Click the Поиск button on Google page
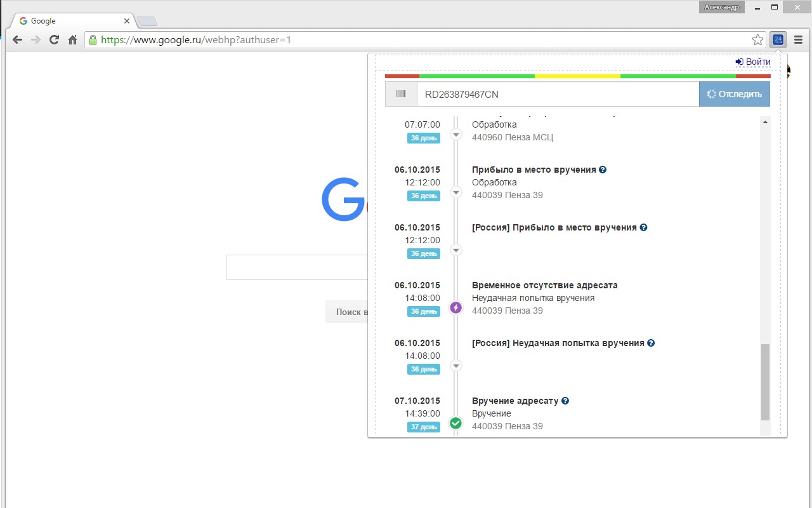812x508 pixels. (346, 312)
